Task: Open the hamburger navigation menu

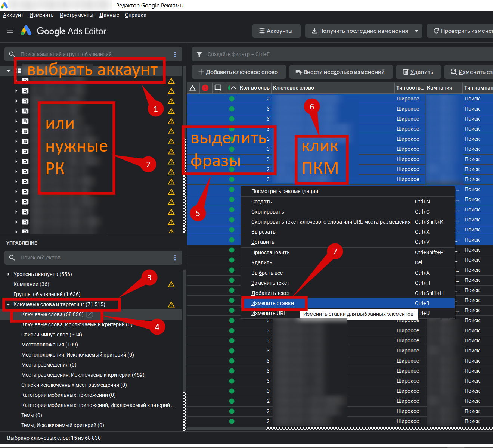Action: pos(10,31)
